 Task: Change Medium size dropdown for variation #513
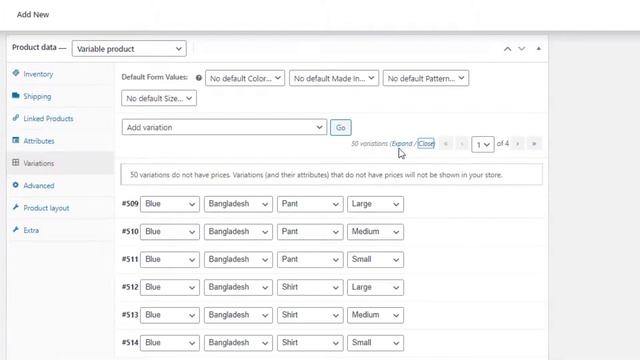point(375,315)
